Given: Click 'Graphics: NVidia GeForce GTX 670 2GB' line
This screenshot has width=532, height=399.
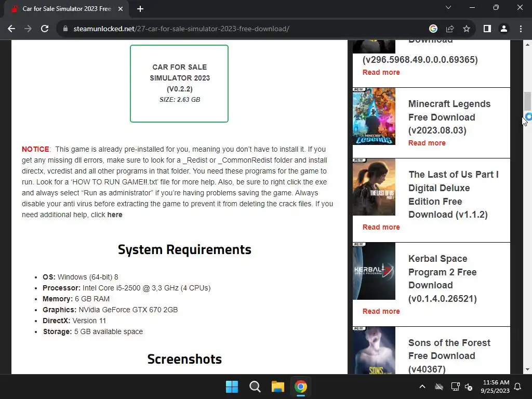Looking at the screenshot, I should tap(110, 310).
